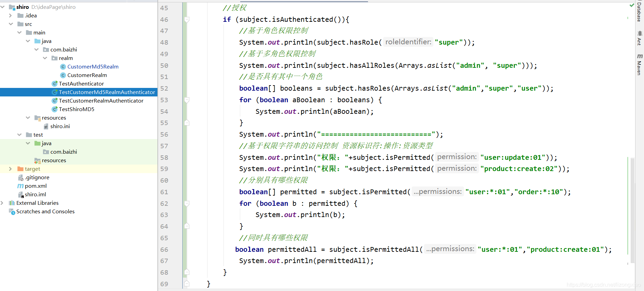This screenshot has height=291, width=644.
Task: Collapse the test folder arrow
Action: (19, 135)
